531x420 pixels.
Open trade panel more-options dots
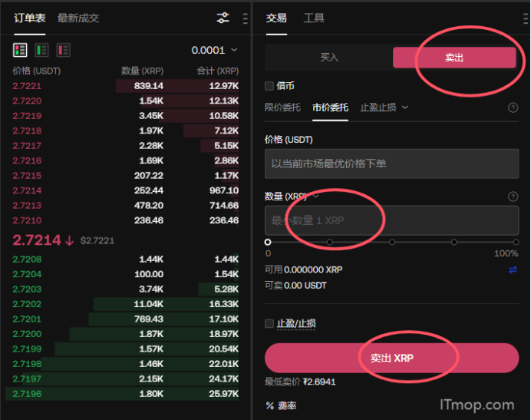pos(526,18)
